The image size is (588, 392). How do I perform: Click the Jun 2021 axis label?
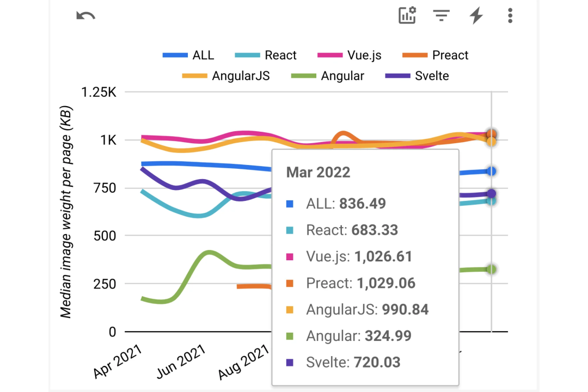click(x=181, y=362)
